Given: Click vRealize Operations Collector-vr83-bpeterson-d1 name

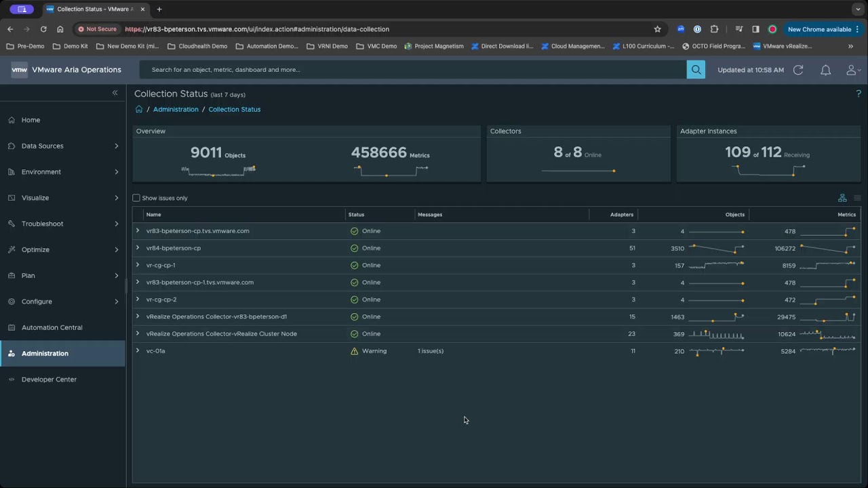Looking at the screenshot, I should (216, 317).
